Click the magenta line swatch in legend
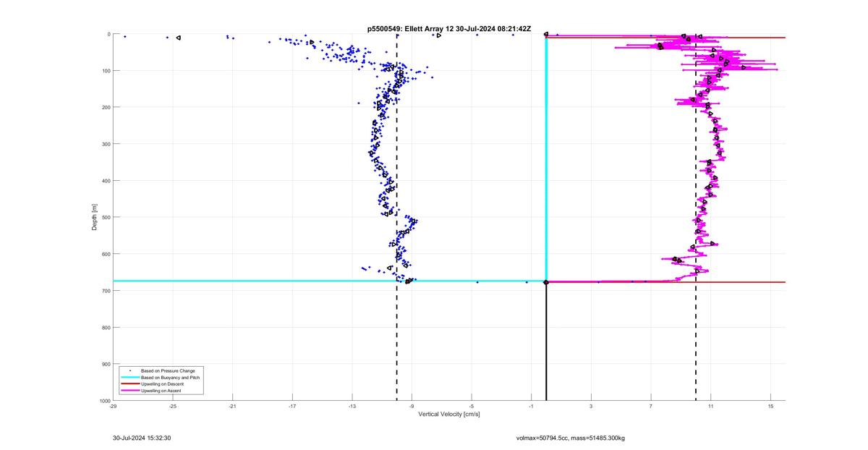This screenshot has width=868, height=450. click(129, 391)
